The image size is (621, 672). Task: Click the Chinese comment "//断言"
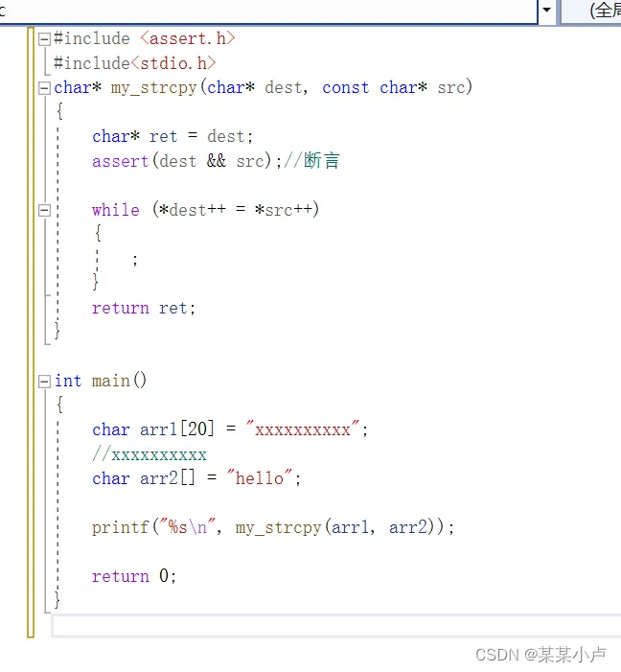311,161
